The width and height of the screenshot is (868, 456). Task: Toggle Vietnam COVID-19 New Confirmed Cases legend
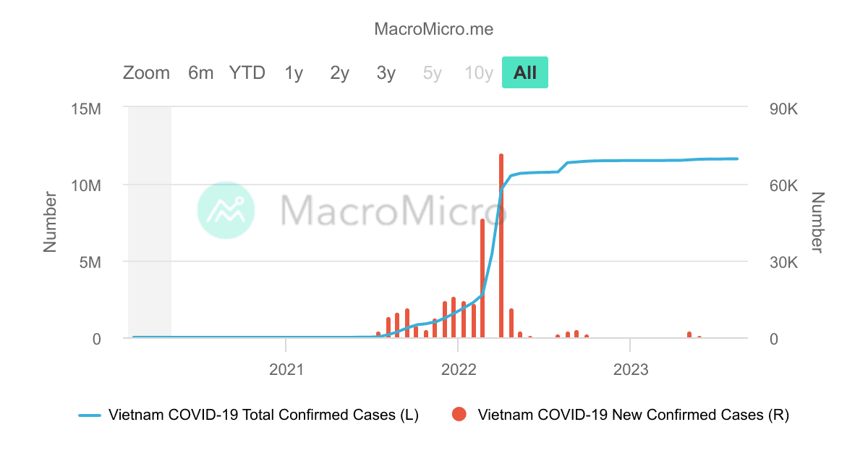point(634,415)
